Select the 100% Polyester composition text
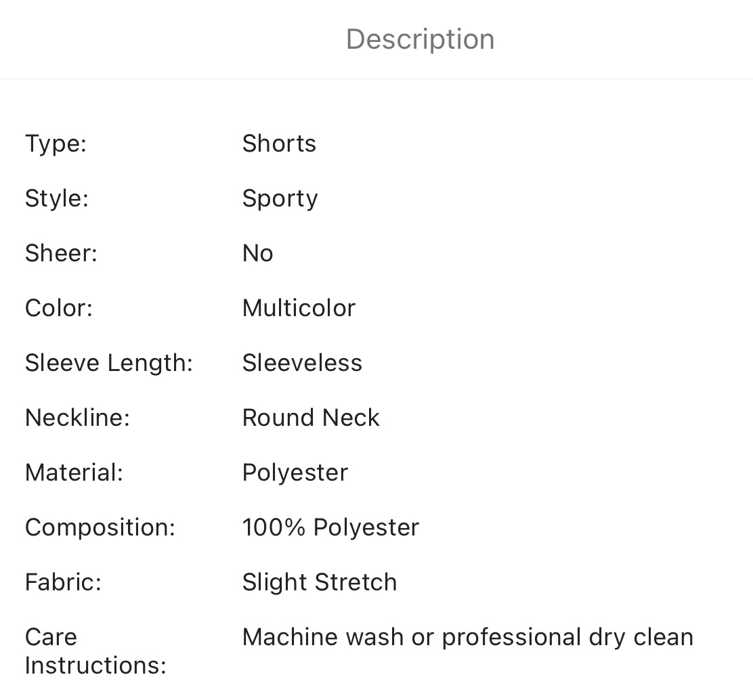753x700 pixels. click(330, 527)
